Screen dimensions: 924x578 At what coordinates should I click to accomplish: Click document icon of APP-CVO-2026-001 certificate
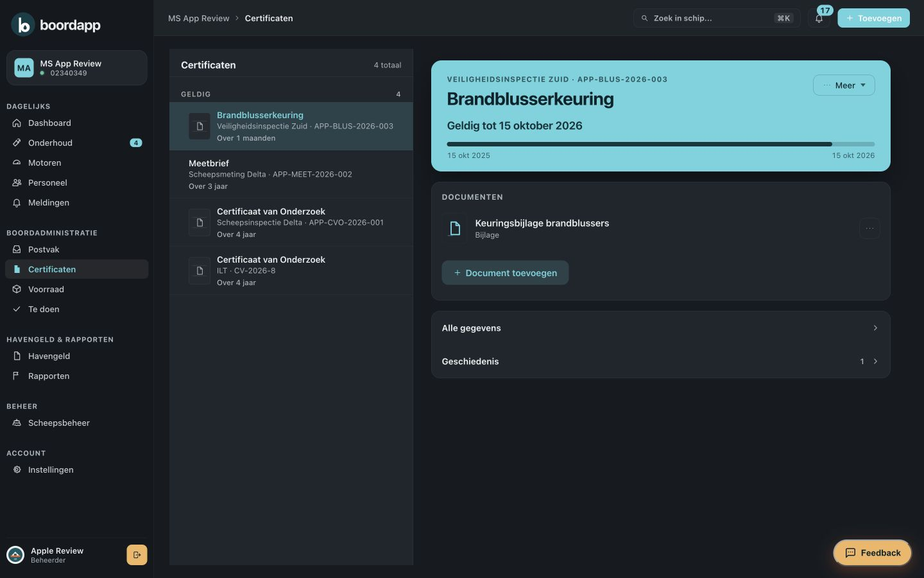click(200, 223)
